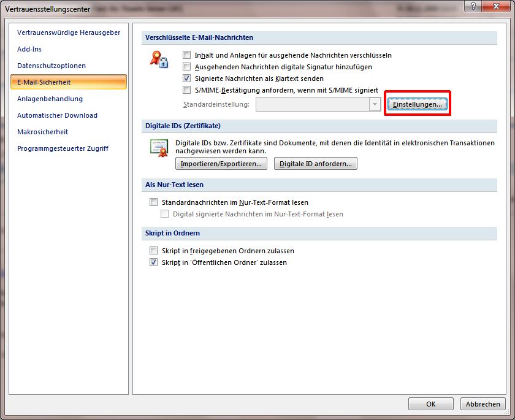
Task: Toggle adding digital signature to outgoing messages
Action: tap(187, 67)
